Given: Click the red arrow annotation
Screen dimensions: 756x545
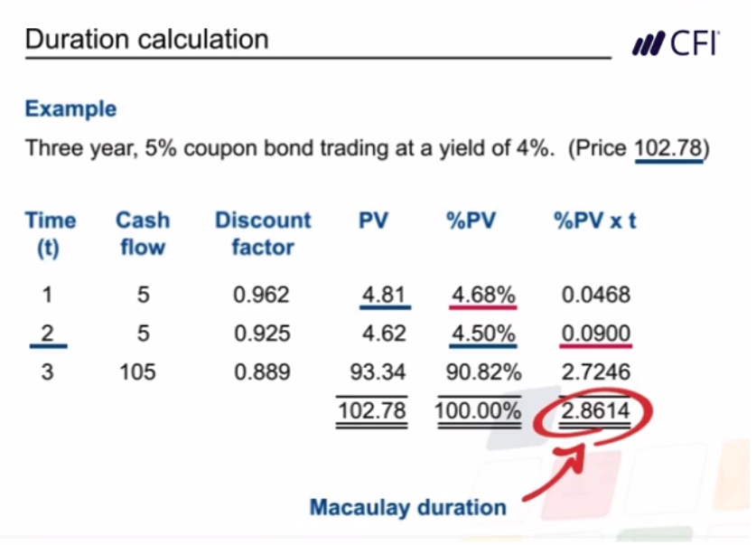Looking at the screenshot, I should [555, 473].
